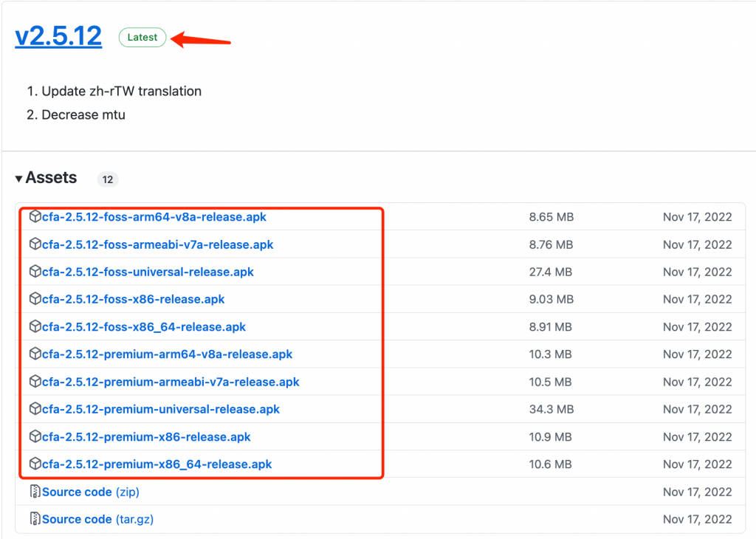Download cfa-2.5.12-premium-x86_64-release.apk
The height and width of the screenshot is (539, 756).
coord(157,464)
